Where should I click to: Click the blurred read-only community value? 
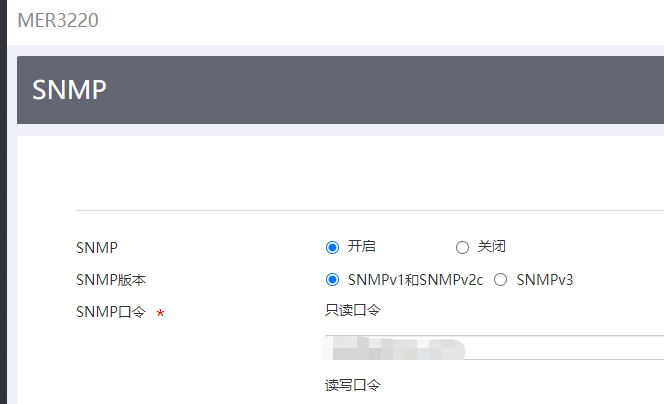click(x=395, y=348)
